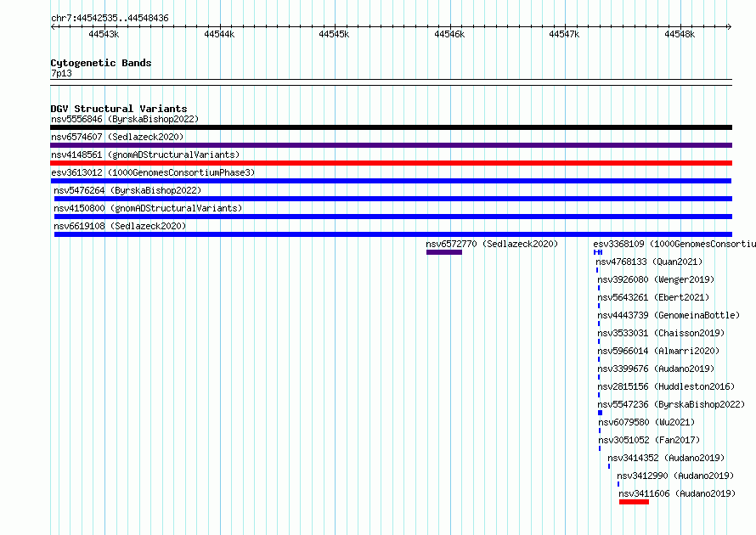This screenshot has width=756, height=535.
Task: Click the 44546k ruler tick label
Action: click(449, 34)
